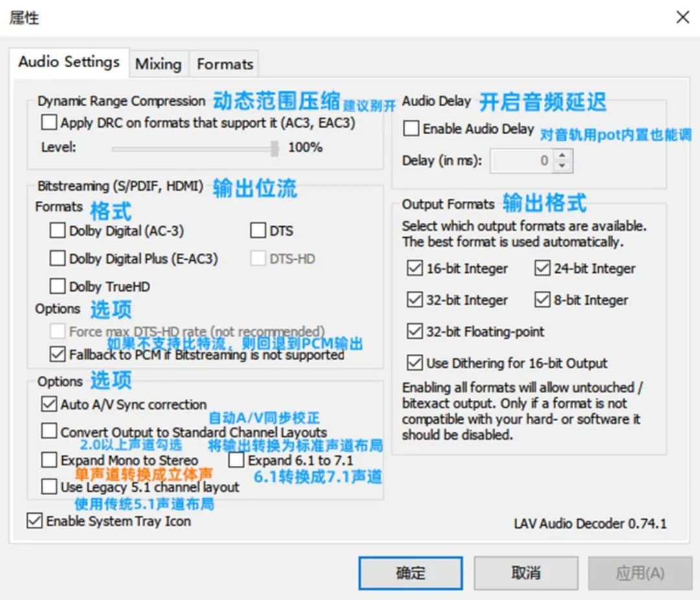
Task: Uncheck Fallback to PCM option
Action: click(x=58, y=354)
